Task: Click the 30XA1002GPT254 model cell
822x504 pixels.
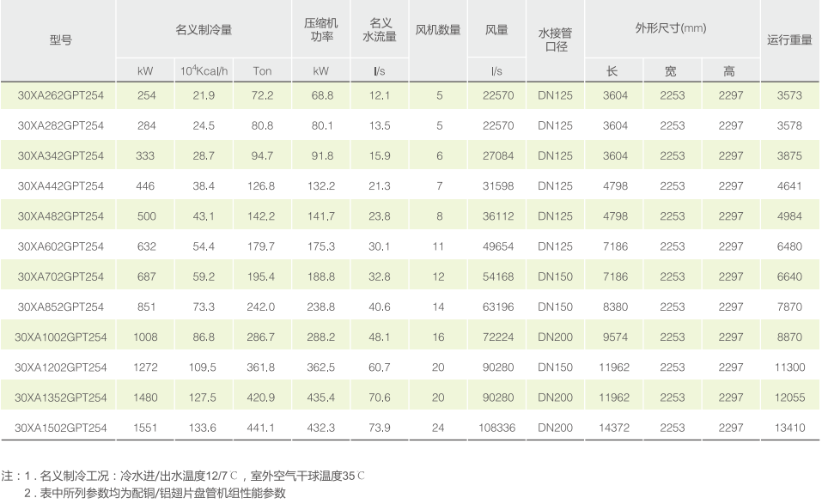Action: click(x=60, y=337)
